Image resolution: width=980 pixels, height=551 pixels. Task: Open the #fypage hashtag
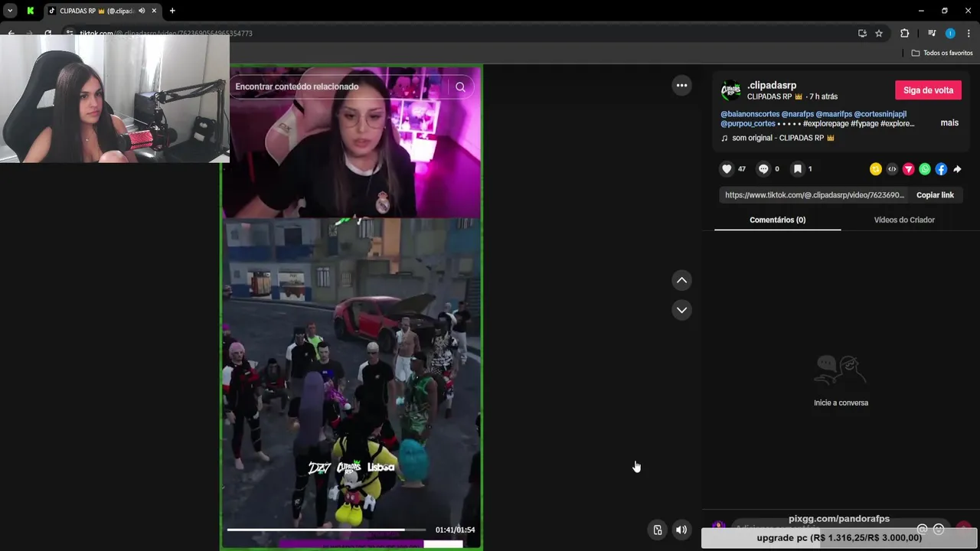pos(864,124)
